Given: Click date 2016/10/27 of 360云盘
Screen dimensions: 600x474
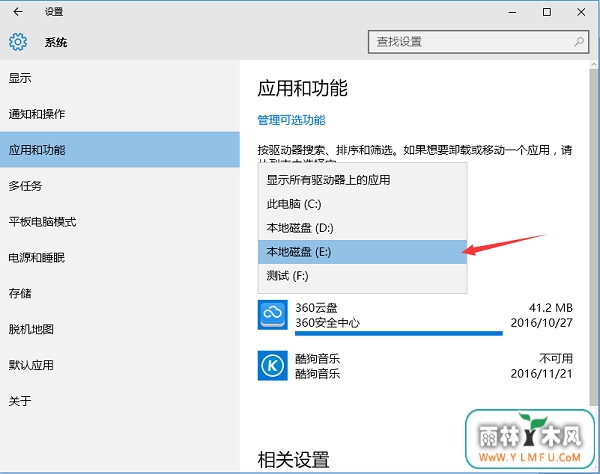Looking at the screenshot, I should click(x=541, y=323).
